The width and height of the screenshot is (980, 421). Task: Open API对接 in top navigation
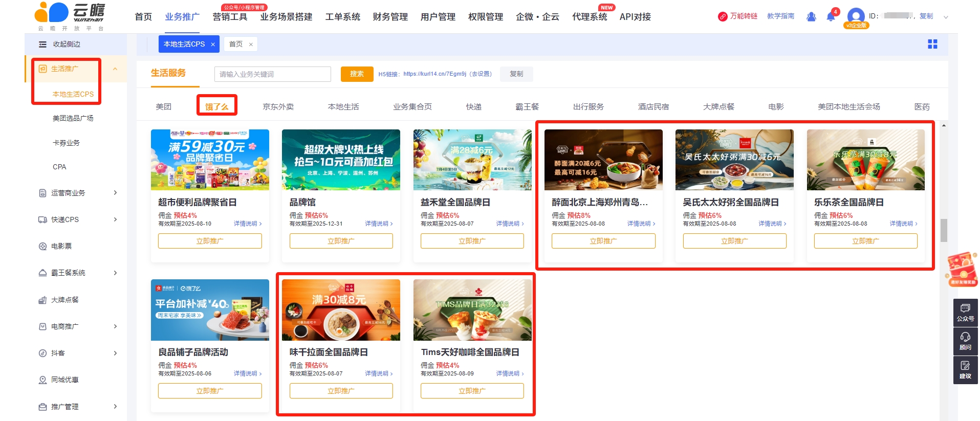635,17
